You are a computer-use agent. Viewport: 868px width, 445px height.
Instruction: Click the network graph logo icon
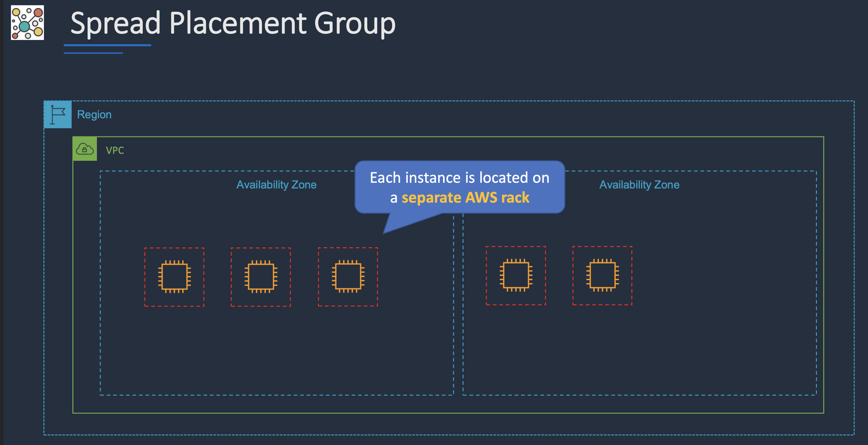[27, 23]
